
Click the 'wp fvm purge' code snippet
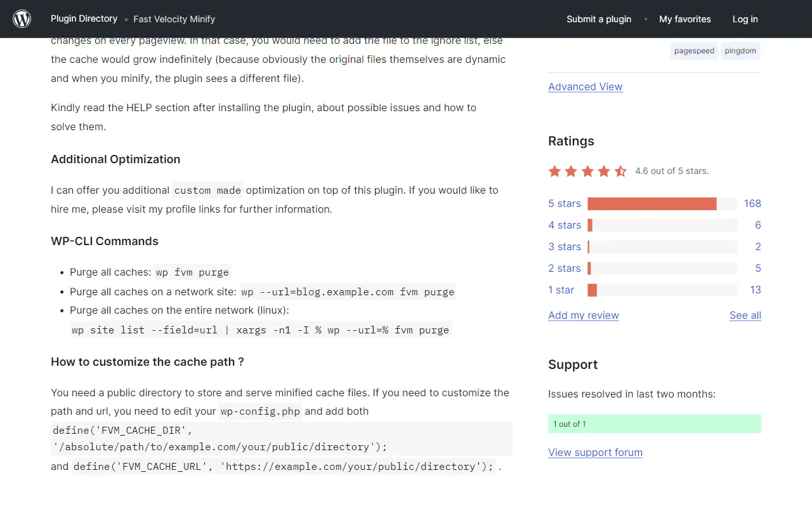(x=192, y=272)
